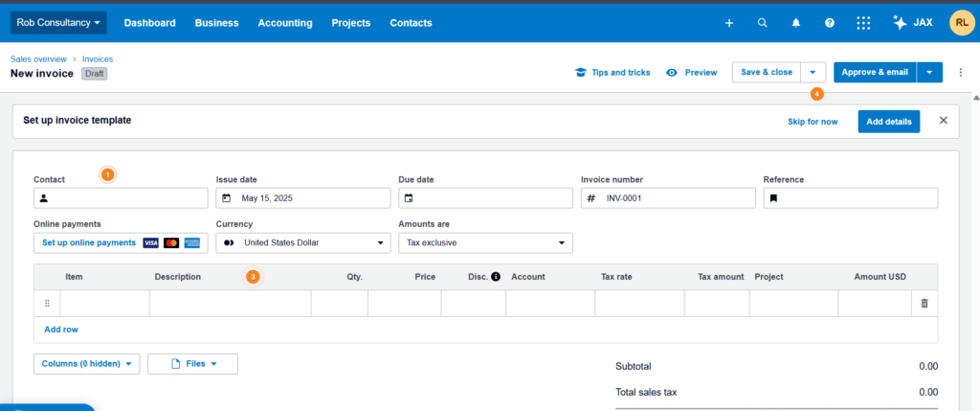Viewport: 980px width, 411px height.
Task: Click the Add details button
Action: click(889, 122)
